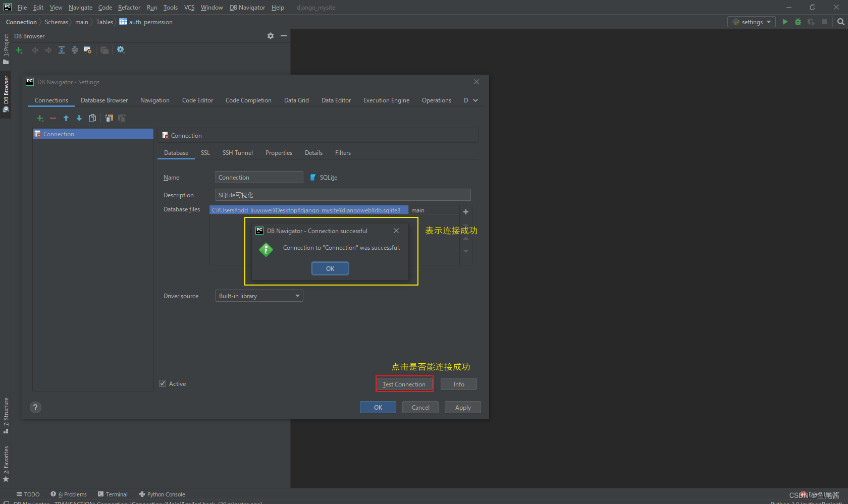Remove selected connection with red minus
Screen dimensions: 848x504
click(x=53, y=118)
